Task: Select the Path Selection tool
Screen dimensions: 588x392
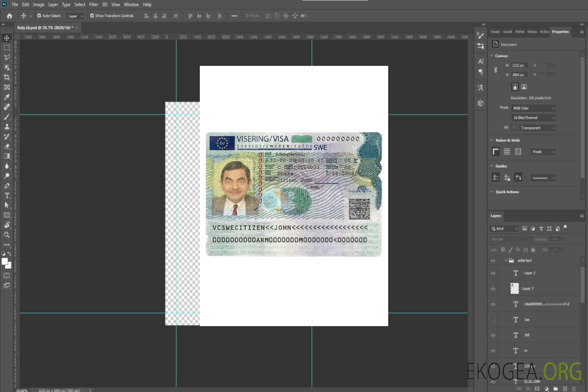Action: [x=7, y=205]
